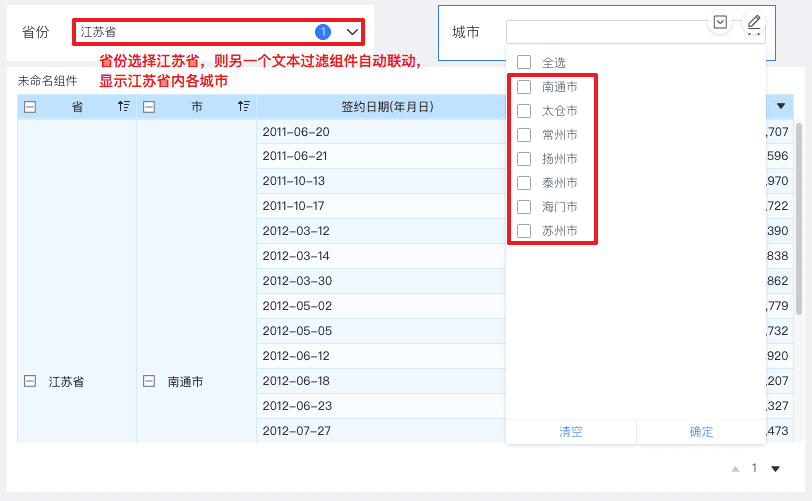Check the 太仓市 checkbox
This screenshot has width=812, height=501.
pos(524,111)
